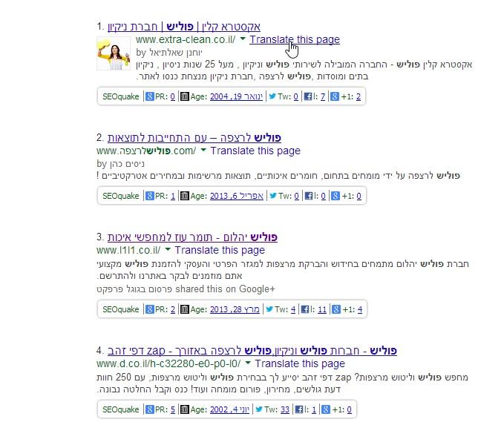The width and height of the screenshot is (504, 425).
Task: Click Age archive icon in result 3 bar
Action: tap(185, 309)
